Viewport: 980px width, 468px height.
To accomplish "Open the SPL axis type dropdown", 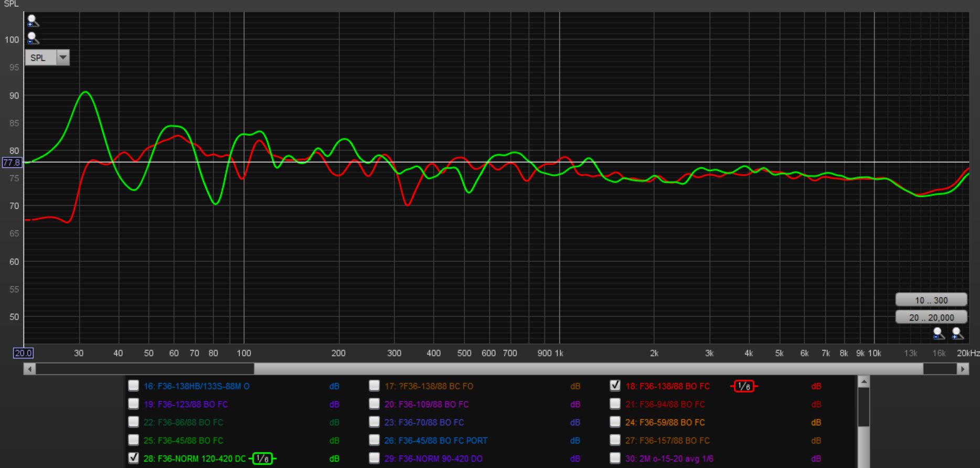I will [63, 58].
